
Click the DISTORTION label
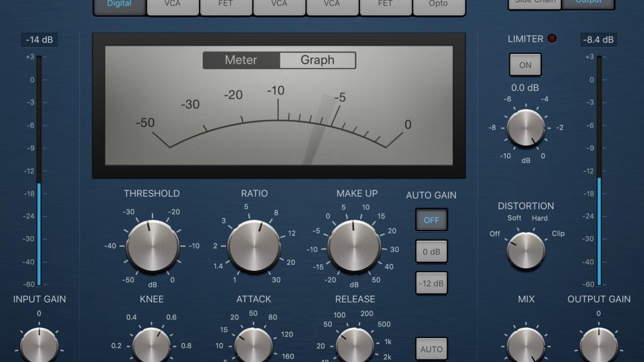coord(526,206)
